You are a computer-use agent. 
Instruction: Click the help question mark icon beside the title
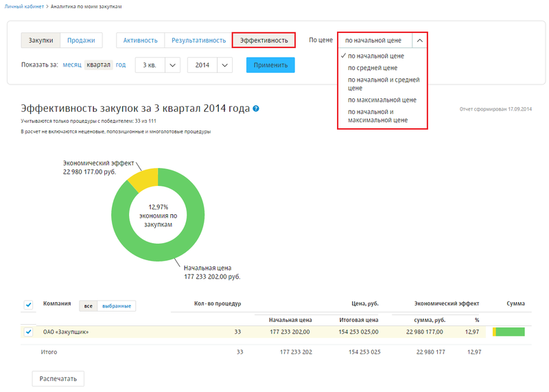point(256,109)
